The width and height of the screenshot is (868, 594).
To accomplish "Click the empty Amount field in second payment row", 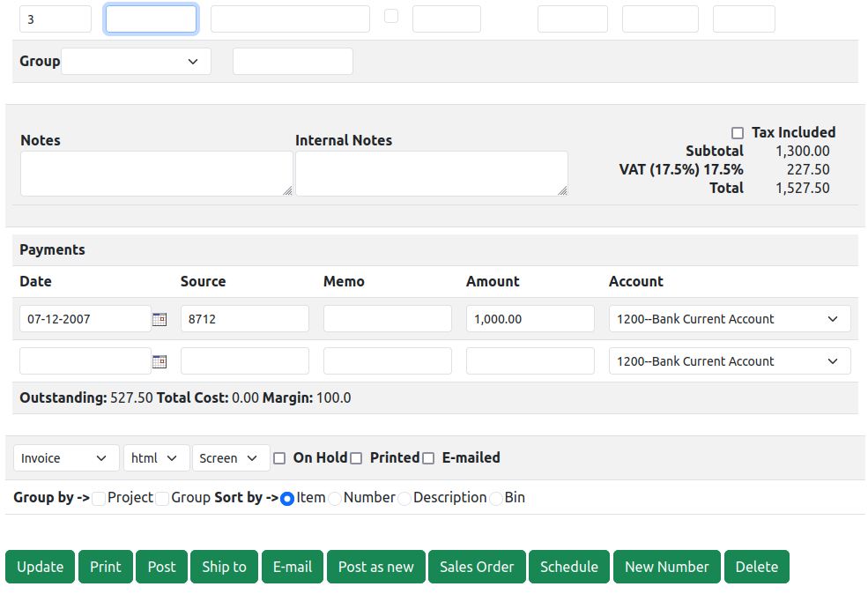I will click(530, 361).
